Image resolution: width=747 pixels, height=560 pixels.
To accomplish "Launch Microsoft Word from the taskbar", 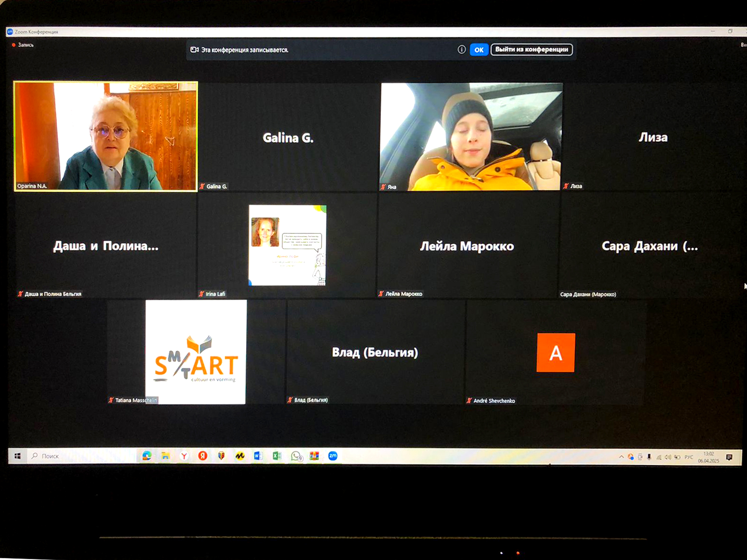I will [258, 456].
